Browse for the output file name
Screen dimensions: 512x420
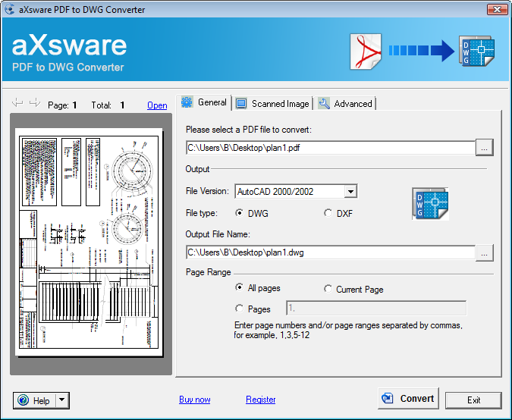tap(484, 252)
